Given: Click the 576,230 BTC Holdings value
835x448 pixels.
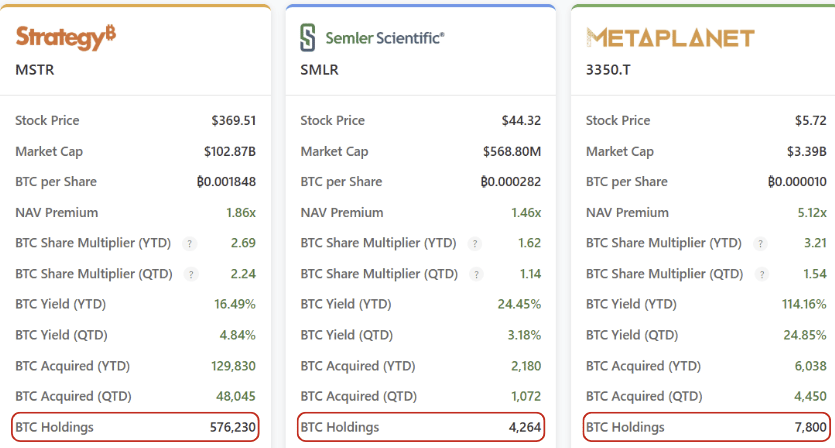Looking at the screenshot, I should click(x=232, y=427).
